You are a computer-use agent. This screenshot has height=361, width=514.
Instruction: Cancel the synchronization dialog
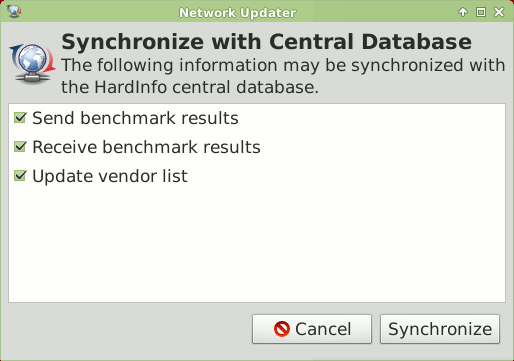tap(312, 329)
